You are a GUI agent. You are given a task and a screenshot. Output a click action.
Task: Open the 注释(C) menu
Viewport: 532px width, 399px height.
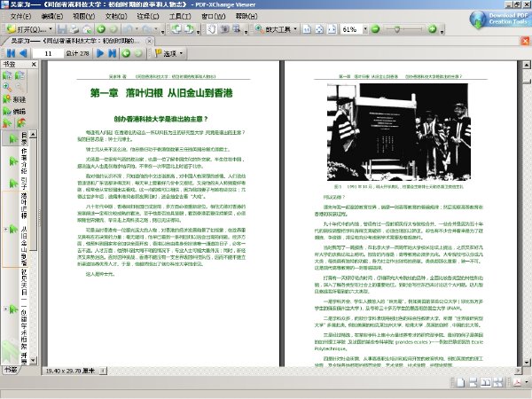[148, 16]
